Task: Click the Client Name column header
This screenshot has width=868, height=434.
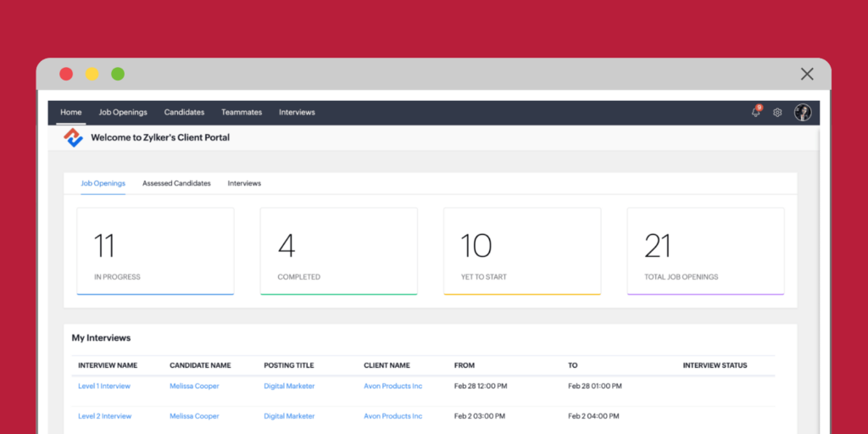Action: point(387,365)
